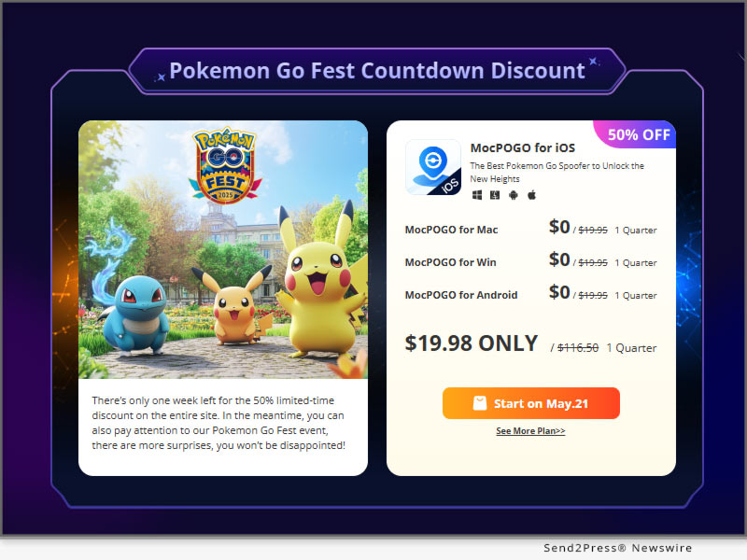747x560 pixels.
Task: Click the Pokemon Go Fest 2025 badge
Action: (225, 165)
